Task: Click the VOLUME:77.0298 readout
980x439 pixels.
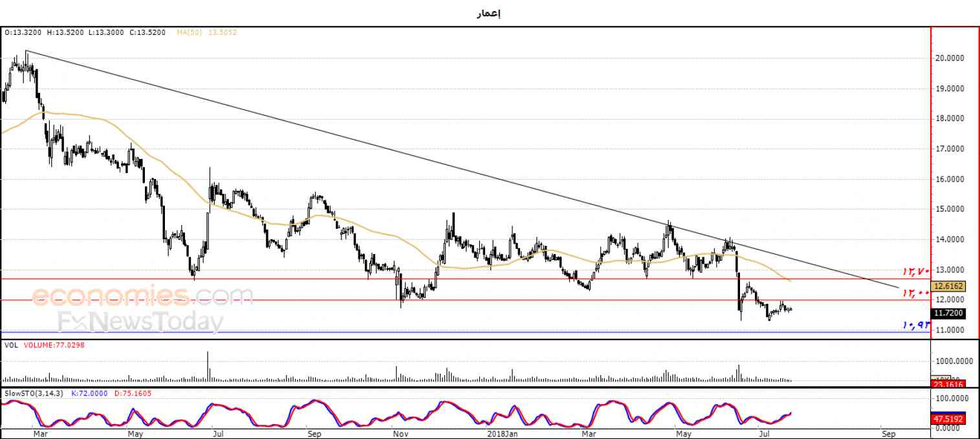Action: [54, 345]
